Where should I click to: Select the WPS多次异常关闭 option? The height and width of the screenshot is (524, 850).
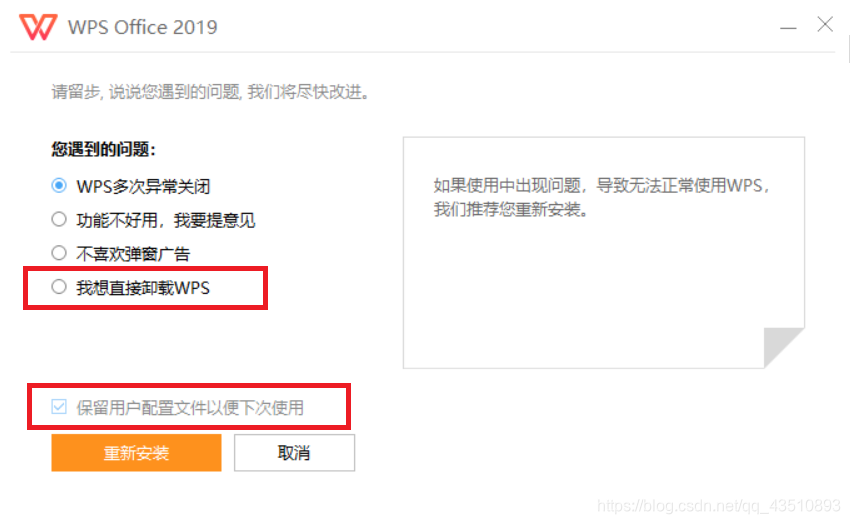click(x=59, y=186)
